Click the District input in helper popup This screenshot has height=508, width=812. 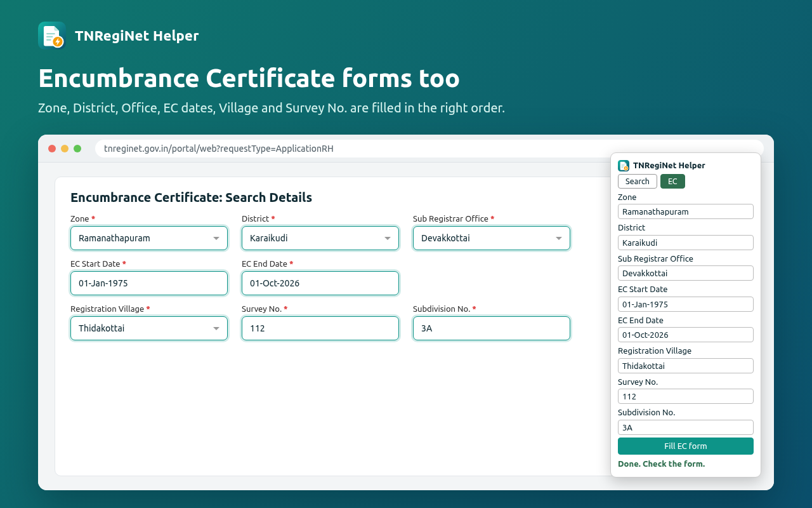[686, 243]
